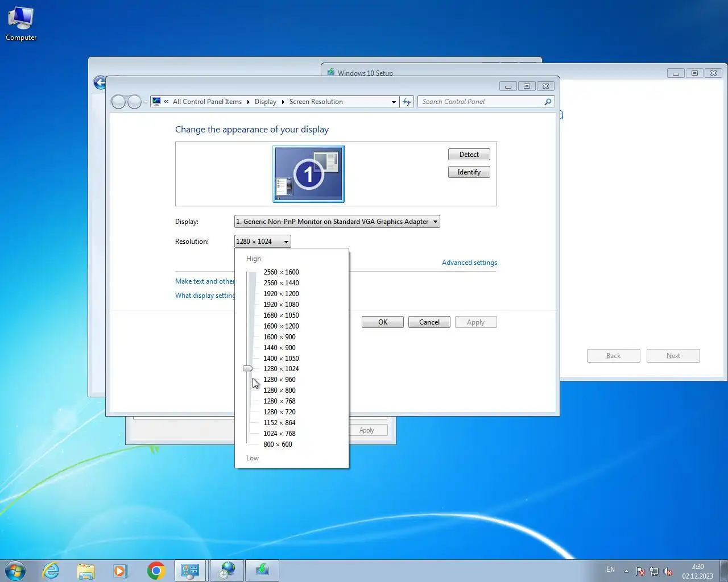The image size is (728, 582).
Task: Click the Back navigation arrow button
Action: [x=118, y=102]
